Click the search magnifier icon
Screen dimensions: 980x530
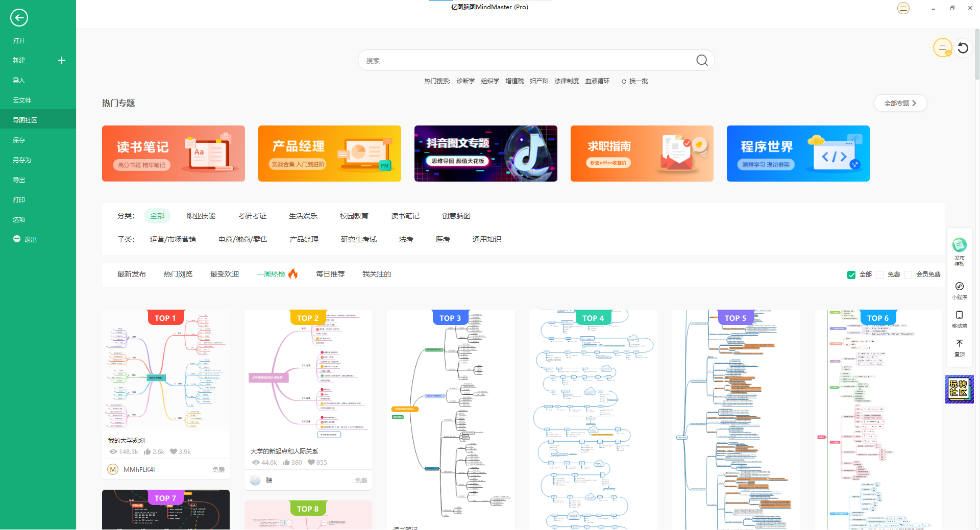click(702, 60)
